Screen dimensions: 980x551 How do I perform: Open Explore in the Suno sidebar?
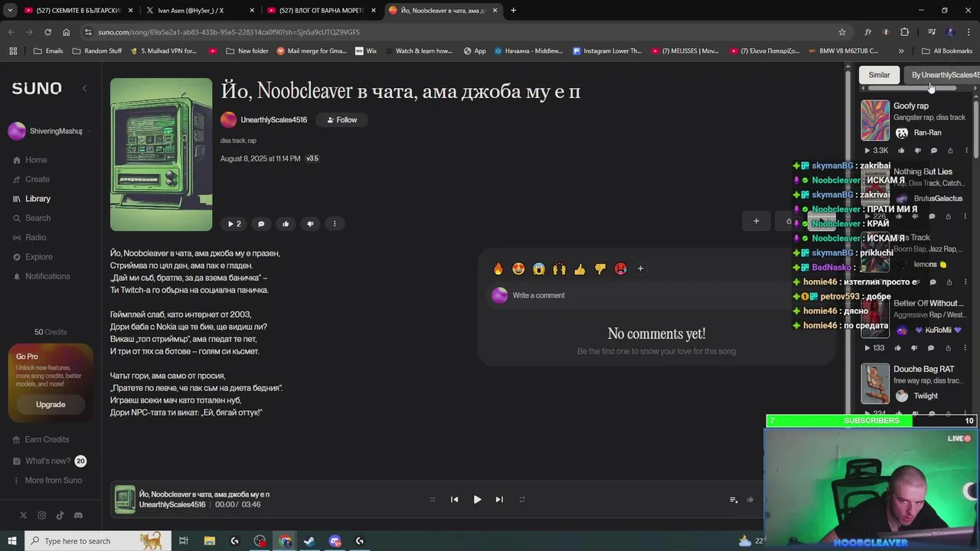click(33, 257)
